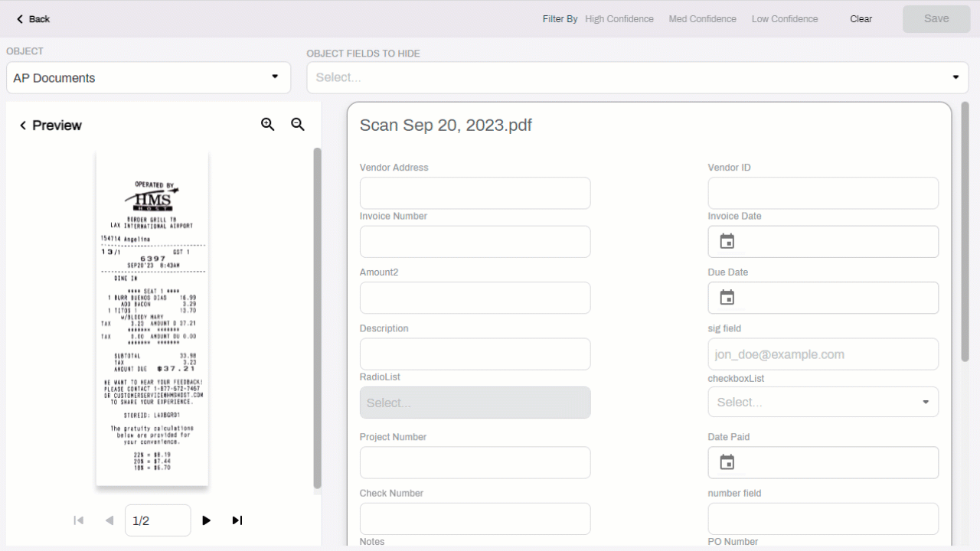Open the checkboxList select dropdown
The image size is (980, 551).
point(823,402)
